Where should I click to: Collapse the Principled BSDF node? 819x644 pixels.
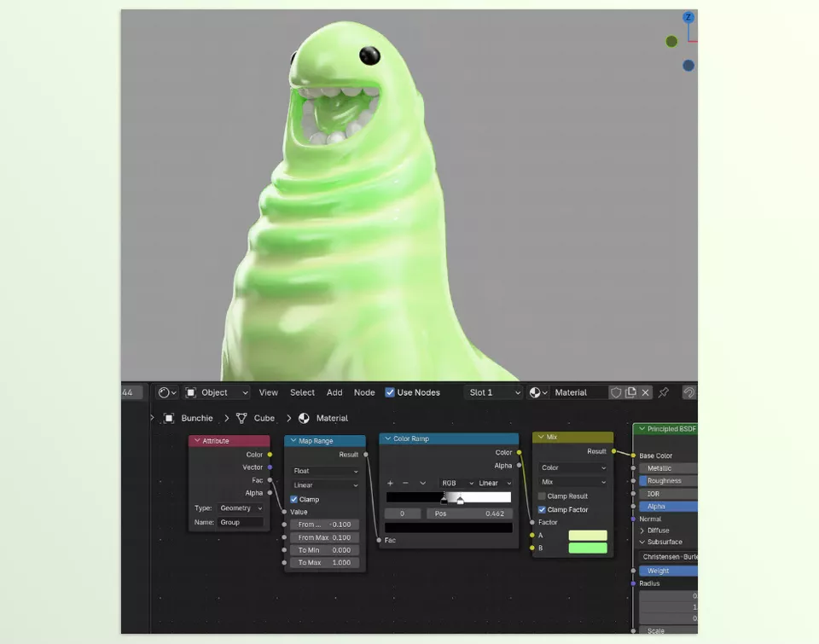(x=642, y=429)
